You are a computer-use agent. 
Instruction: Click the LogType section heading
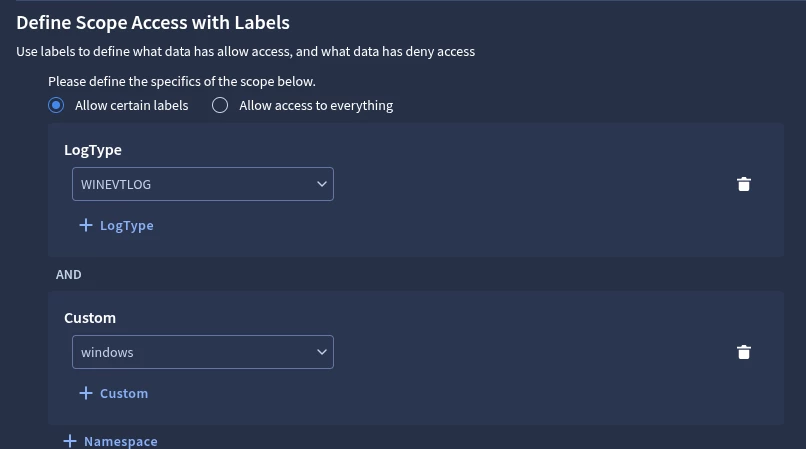[93, 150]
